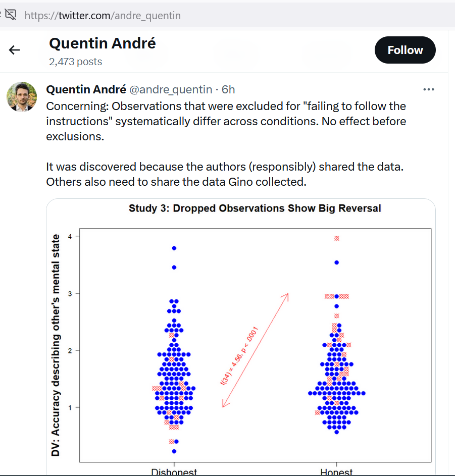Image resolution: width=455 pixels, height=476 pixels.
Task: Open the tweet author name Quentin André link
Action: [86, 89]
